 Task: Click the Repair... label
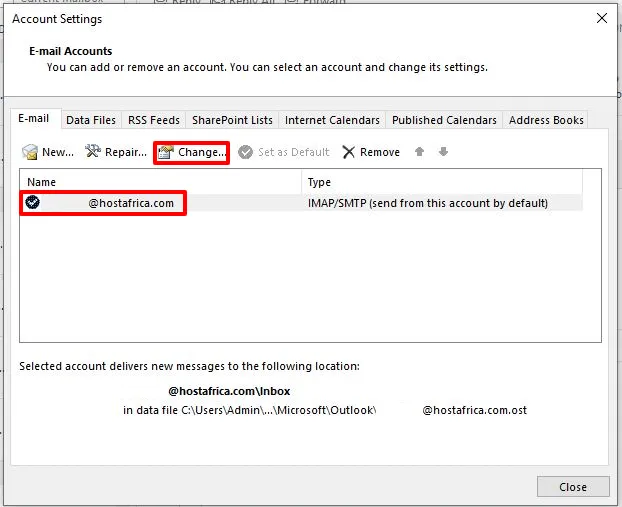(126, 152)
